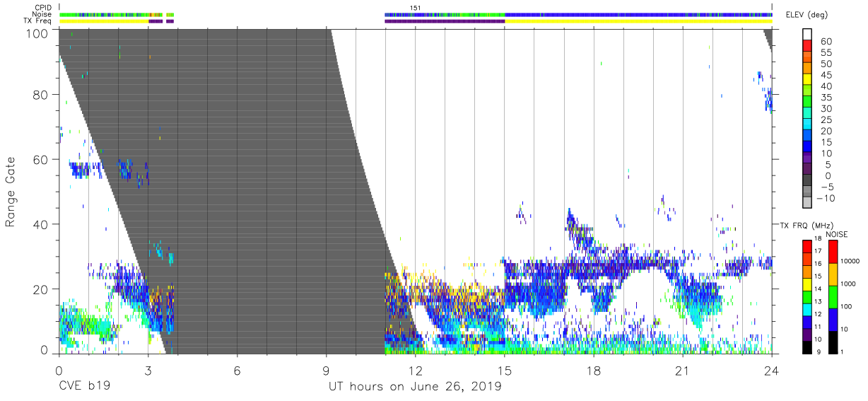Click the red 60-degree elevation swatch
868x401 pixels.
(x=809, y=46)
